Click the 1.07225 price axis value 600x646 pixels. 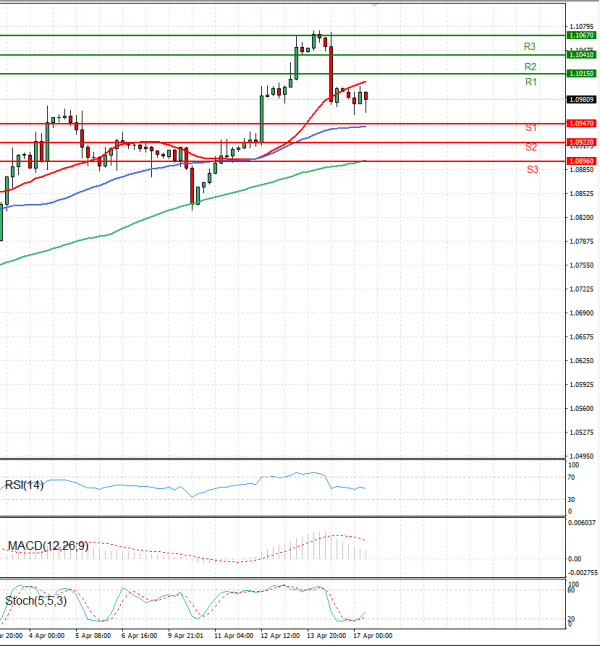[581, 289]
